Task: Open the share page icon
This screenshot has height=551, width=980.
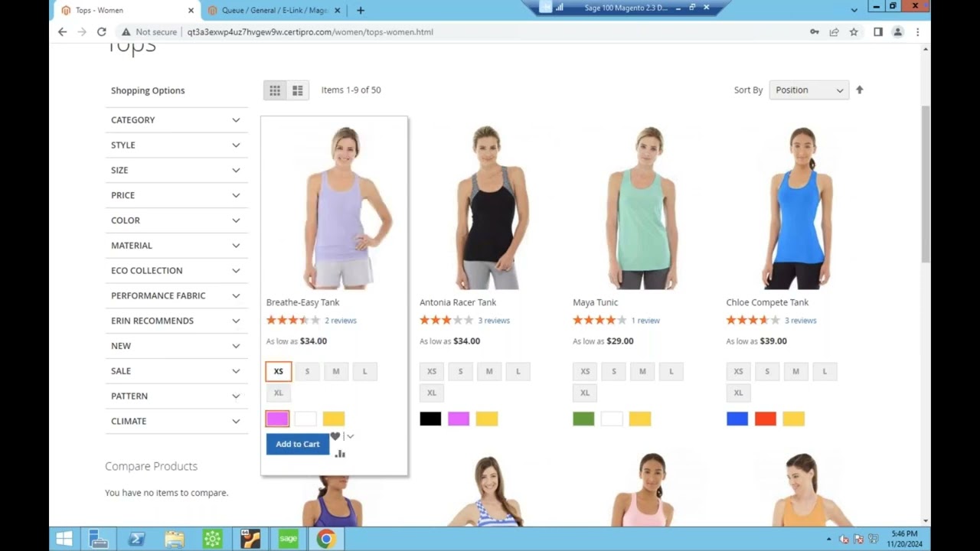Action: pyautogui.click(x=834, y=32)
